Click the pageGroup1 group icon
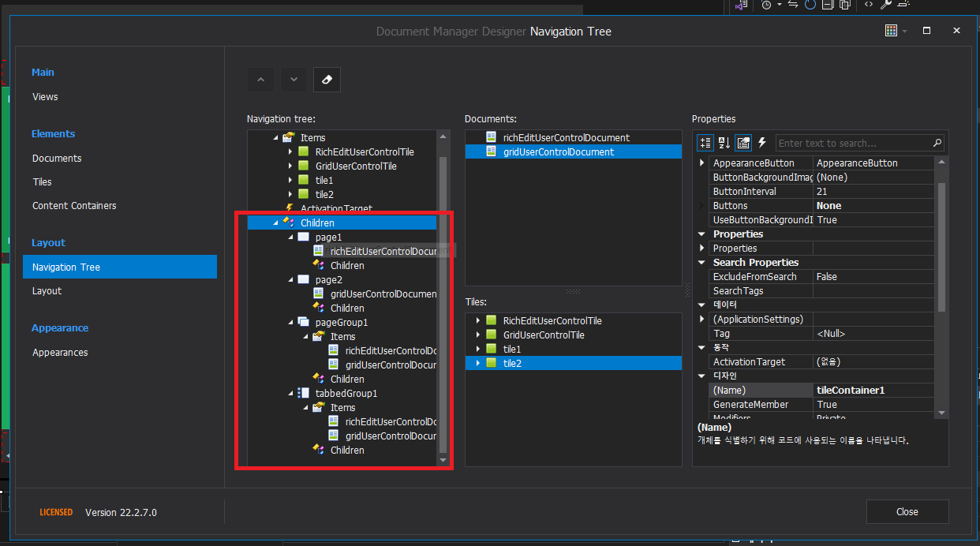980x546 pixels. (x=303, y=322)
